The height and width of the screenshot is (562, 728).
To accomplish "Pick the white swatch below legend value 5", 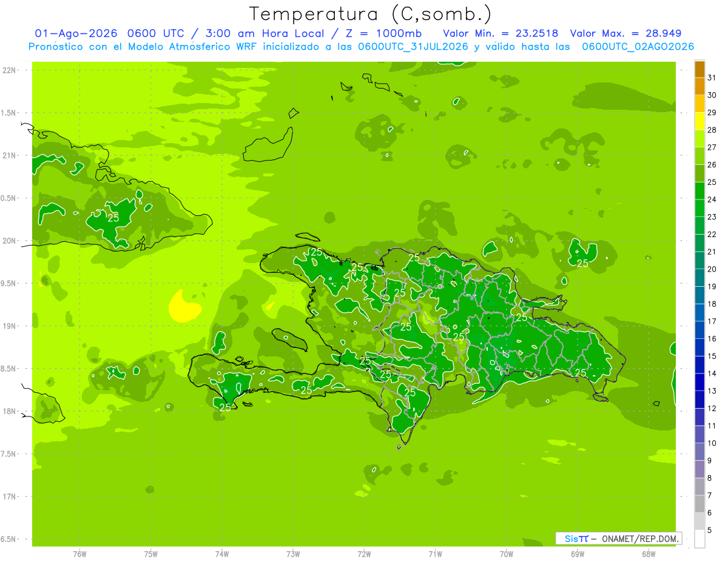I will pyautogui.click(x=699, y=539).
